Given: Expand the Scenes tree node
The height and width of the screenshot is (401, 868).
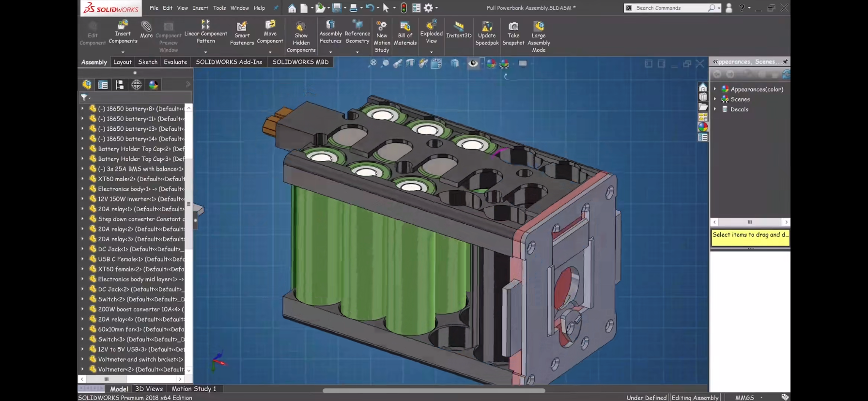Looking at the screenshot, I should point(715,99).
